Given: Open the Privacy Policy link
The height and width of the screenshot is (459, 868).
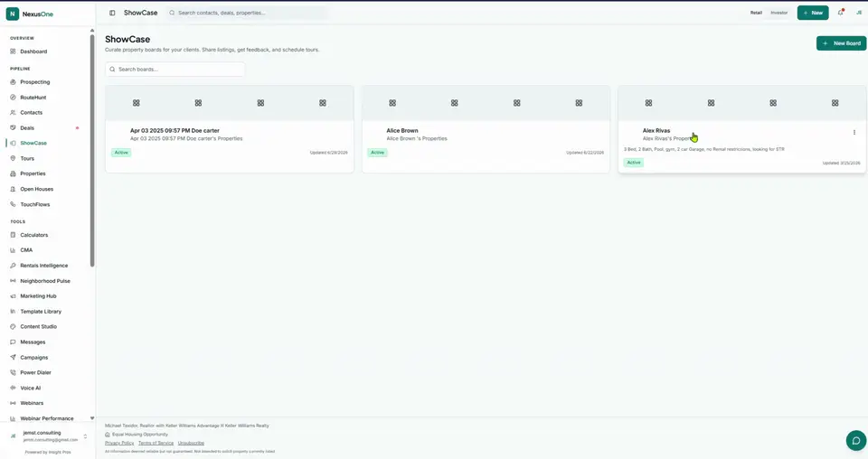Looking at the screenshot, I should 119,443.
